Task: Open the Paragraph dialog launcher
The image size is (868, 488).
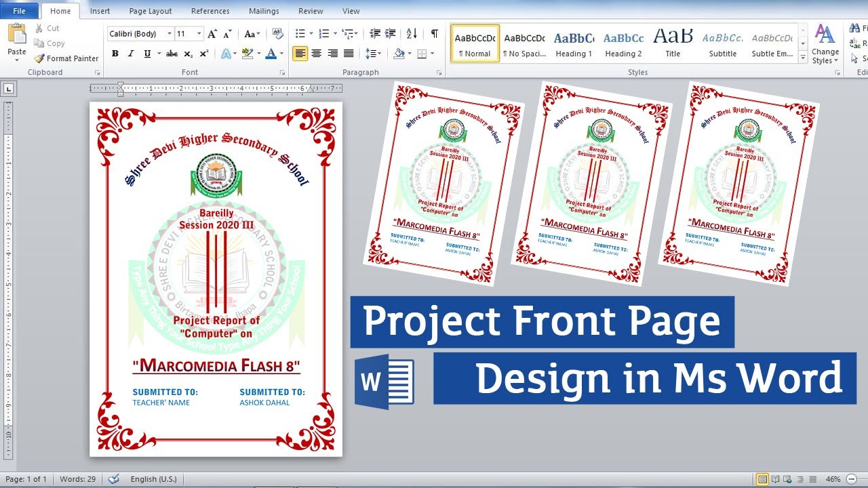Action: pyautogui.click(x=440, y=73)
